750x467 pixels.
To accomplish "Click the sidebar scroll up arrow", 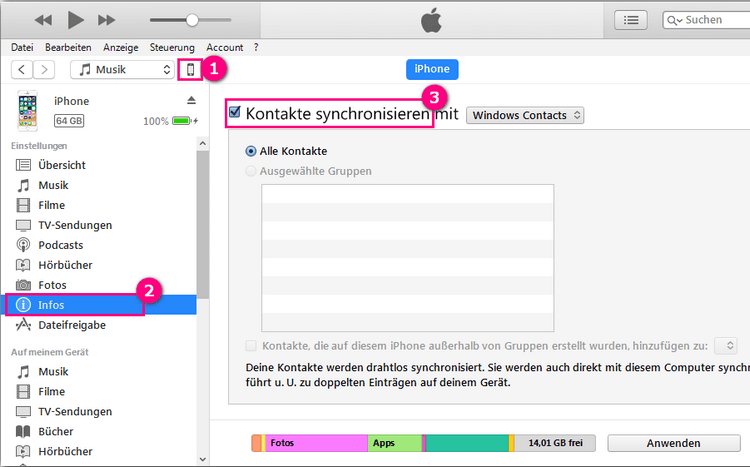I will point(203,144).
